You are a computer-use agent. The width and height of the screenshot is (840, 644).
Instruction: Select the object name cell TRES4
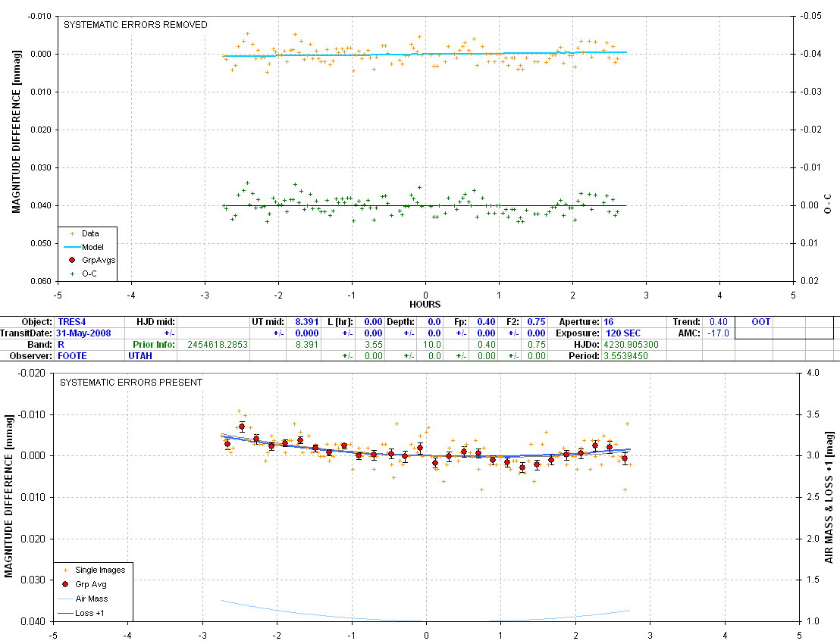[72, 322]
